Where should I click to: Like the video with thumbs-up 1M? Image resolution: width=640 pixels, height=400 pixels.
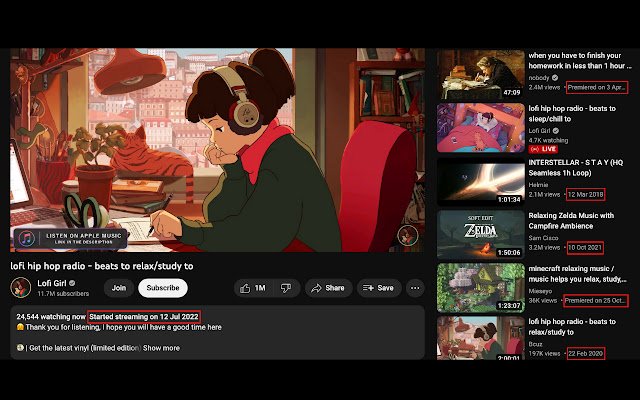tap(253, 288)
